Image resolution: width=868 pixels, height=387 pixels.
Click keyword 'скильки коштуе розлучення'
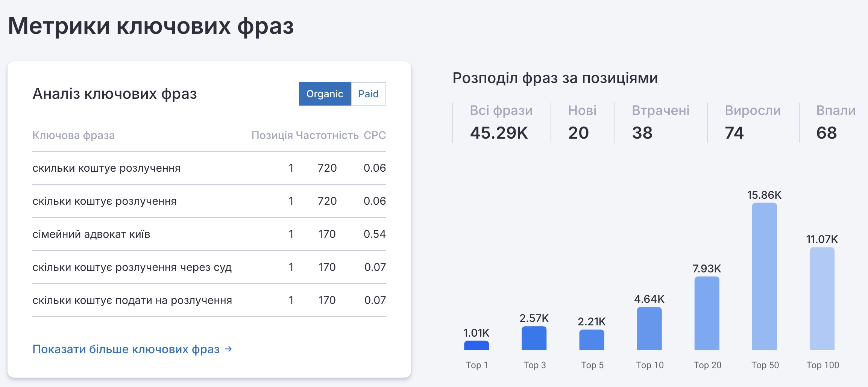pyautogui.click(x=106, y=168)
